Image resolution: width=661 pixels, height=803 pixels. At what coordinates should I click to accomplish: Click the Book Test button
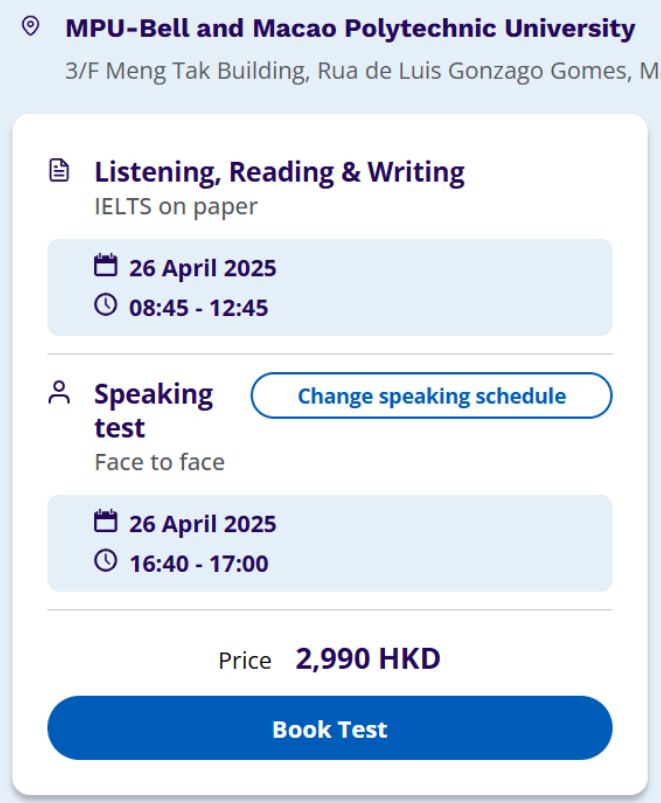coord(330,728)
